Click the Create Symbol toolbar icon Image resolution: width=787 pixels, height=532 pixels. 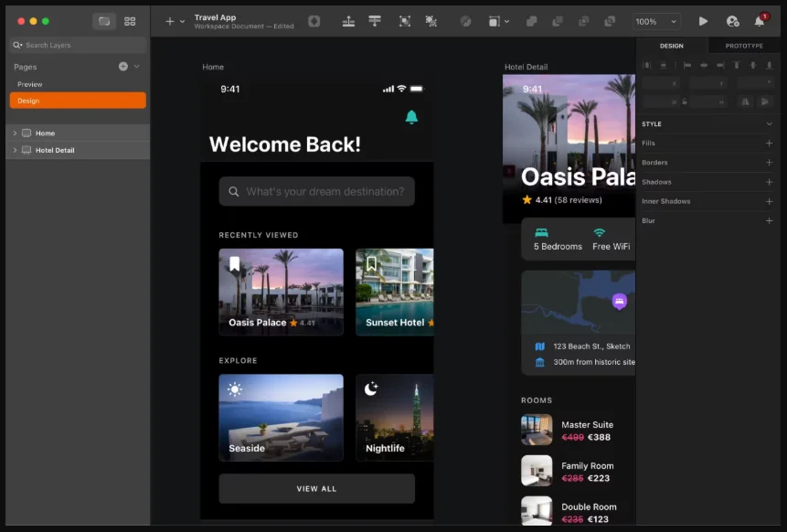pos(314,21)
